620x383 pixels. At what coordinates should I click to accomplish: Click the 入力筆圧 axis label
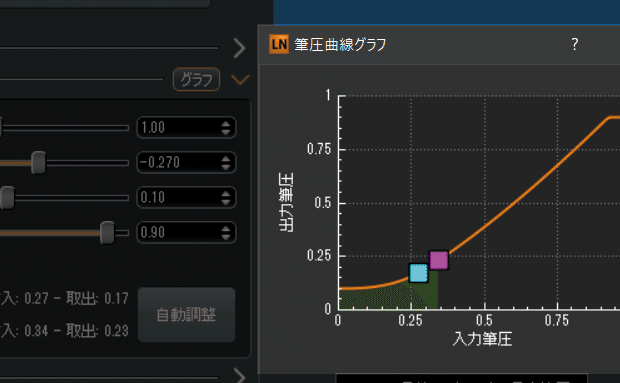tap(482, 339)
